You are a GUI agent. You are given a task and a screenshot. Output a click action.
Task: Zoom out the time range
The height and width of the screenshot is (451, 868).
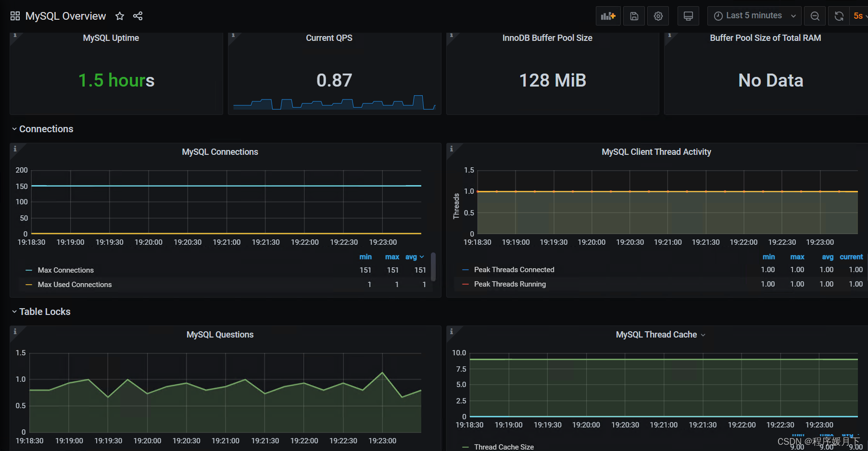point(815,16)
